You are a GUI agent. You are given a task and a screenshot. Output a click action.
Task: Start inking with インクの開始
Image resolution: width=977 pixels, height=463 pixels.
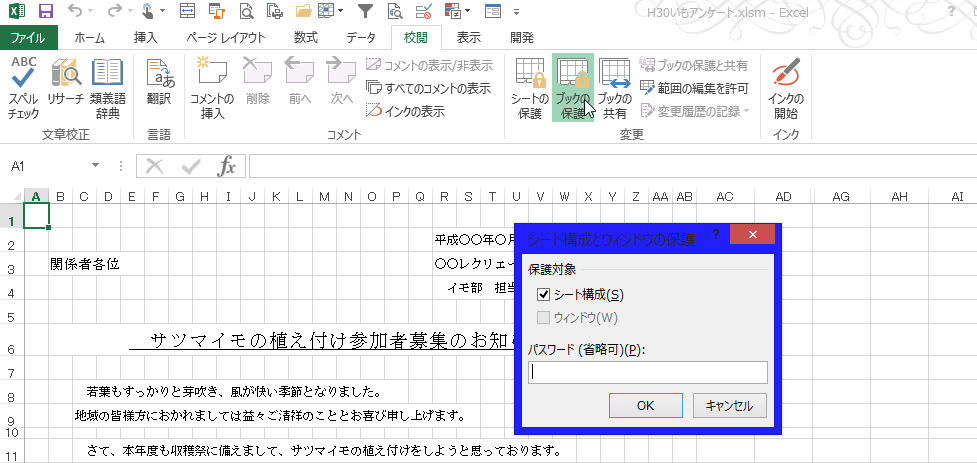[x=786, y=88]
